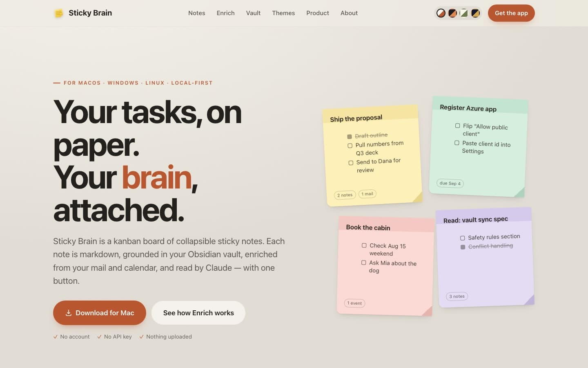Click the 'due Sep 4' tag
The width and height of the screenshot is (588, 368).
(x=450, y=183)
